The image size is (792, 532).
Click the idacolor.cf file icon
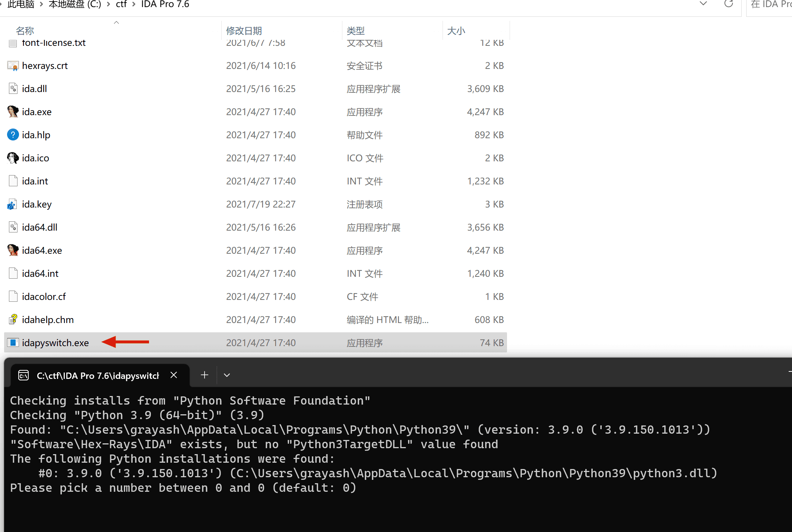[13, 297]
